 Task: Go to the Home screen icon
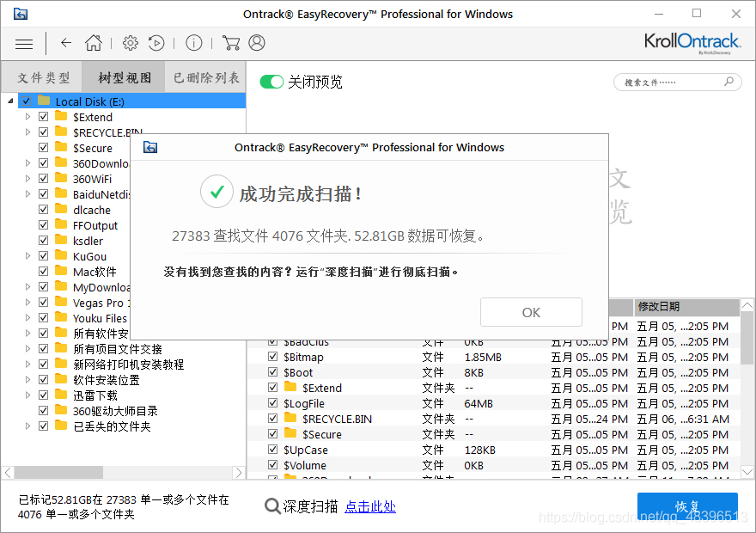(x=94, y=43)
